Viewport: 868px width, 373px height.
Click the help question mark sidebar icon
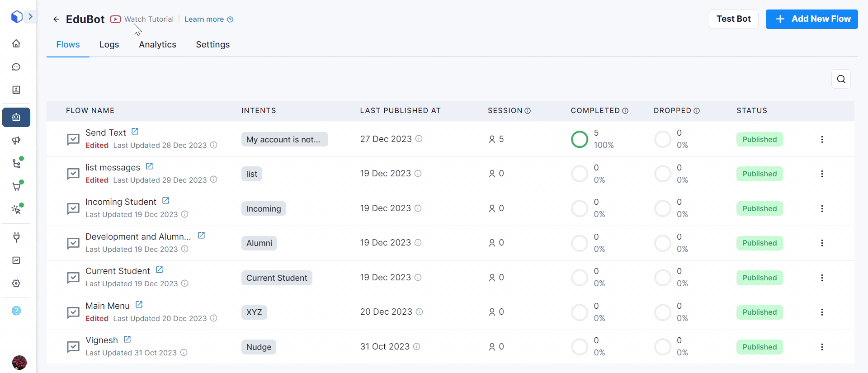(x=16, y=311)
